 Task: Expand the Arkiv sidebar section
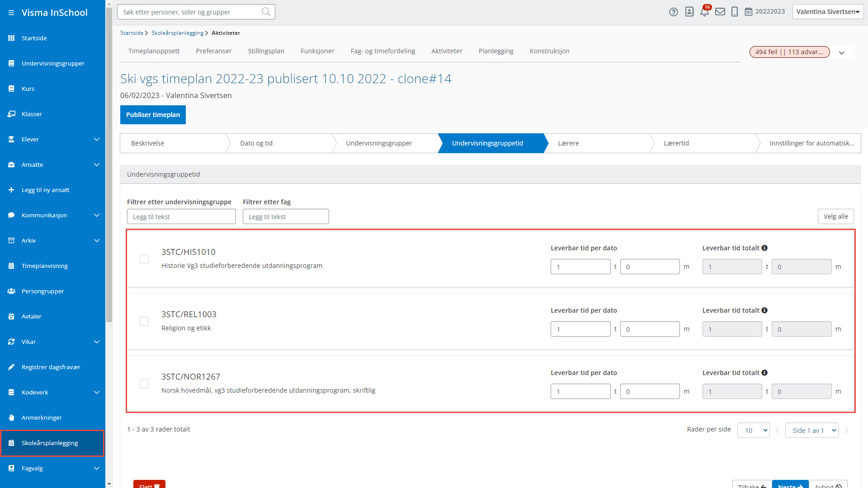coord(96,240)
